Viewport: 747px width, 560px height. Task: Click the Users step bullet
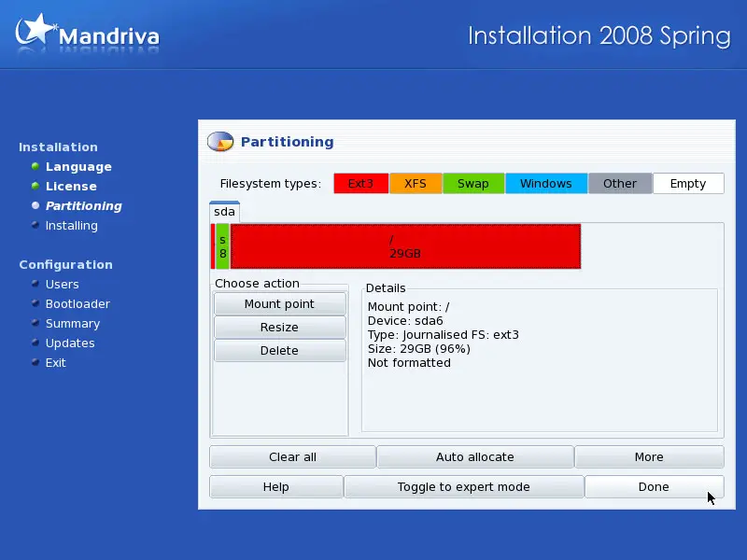[35, 284]
